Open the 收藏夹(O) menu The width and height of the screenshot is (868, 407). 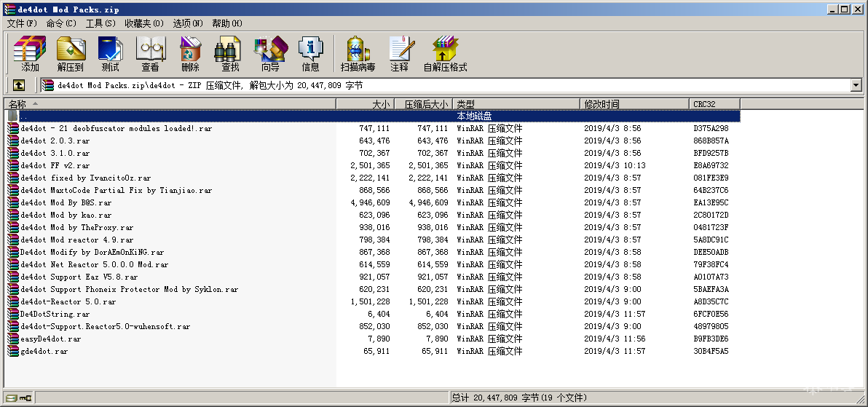click(144, 23)
